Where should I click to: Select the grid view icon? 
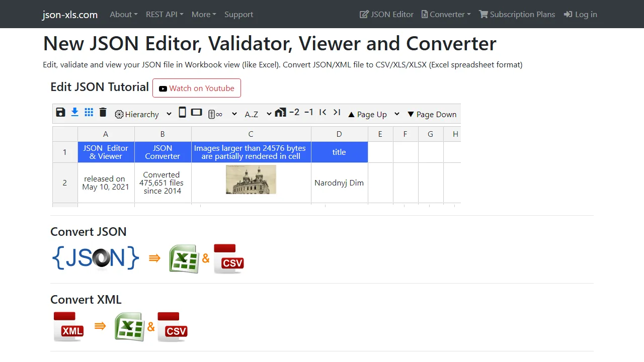[x=89, y=112]
